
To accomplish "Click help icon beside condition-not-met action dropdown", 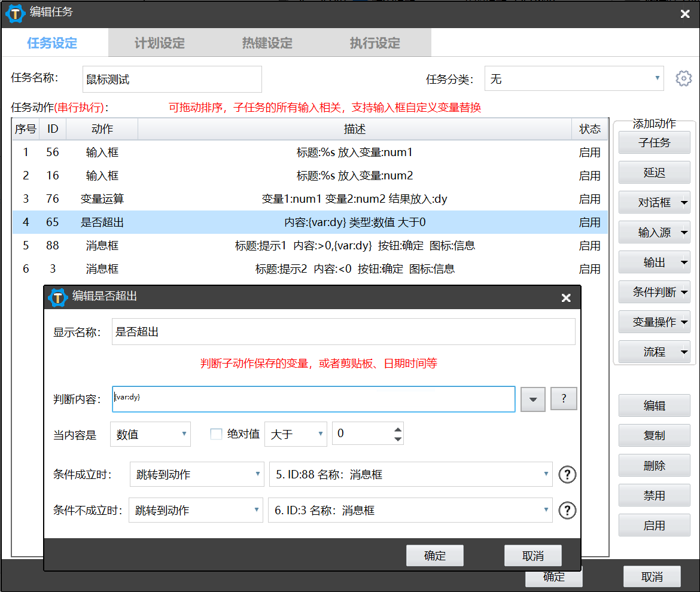I will 567,511.
